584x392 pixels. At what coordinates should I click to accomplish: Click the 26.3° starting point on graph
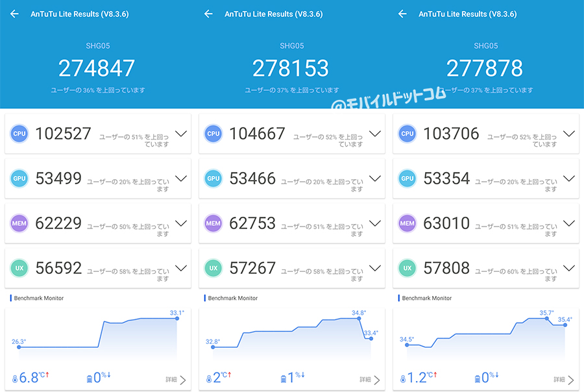tap(19, 347)
